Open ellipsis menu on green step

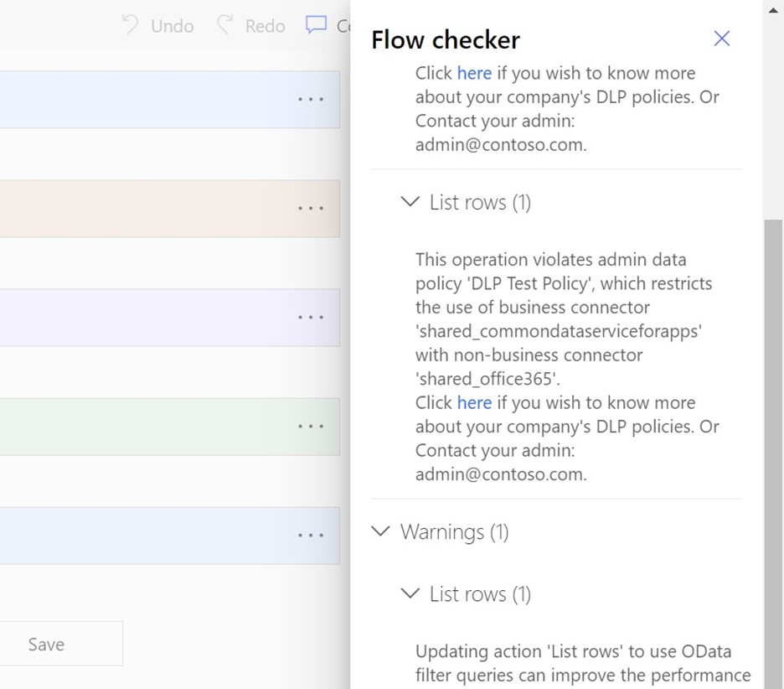[311, 426]
